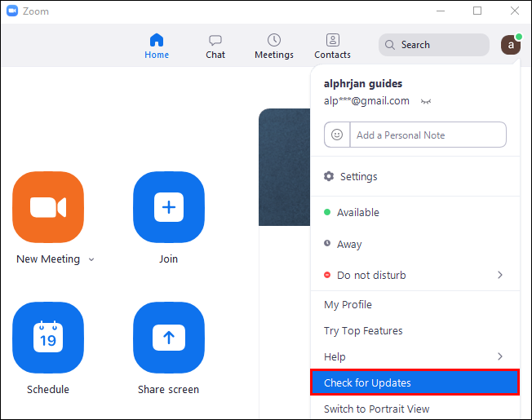The image size is (532, 420).
Task: Expand the Do not disturb submenu arrow
Action: [499, 275]
